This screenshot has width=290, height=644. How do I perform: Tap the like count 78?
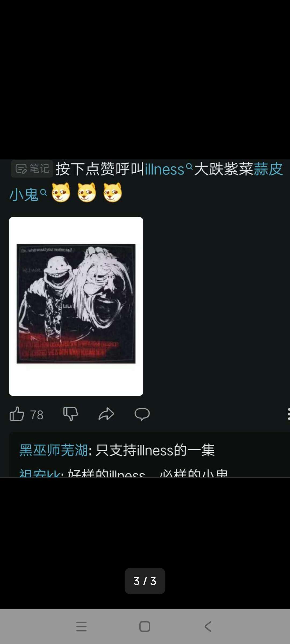[37, 415]
